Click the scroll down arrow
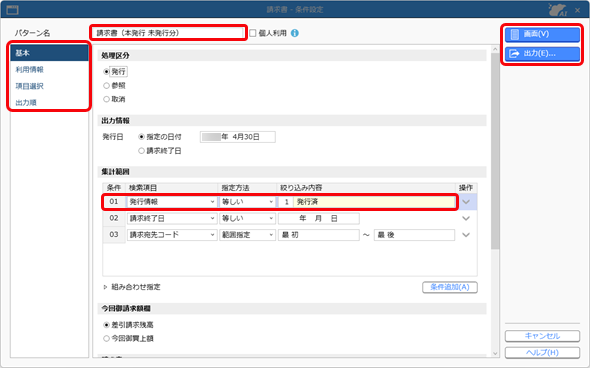This screenshot has height=368, width=590. pyautogui.click(x=495, y=353)
